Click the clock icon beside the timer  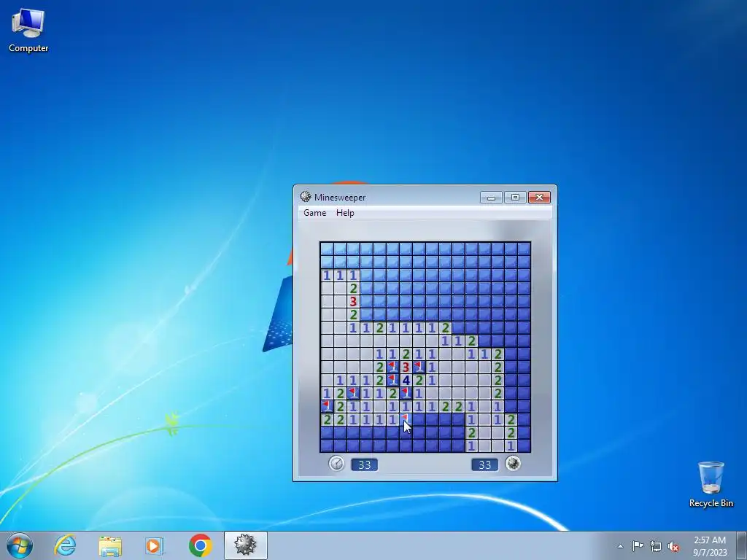coord(336,463)
